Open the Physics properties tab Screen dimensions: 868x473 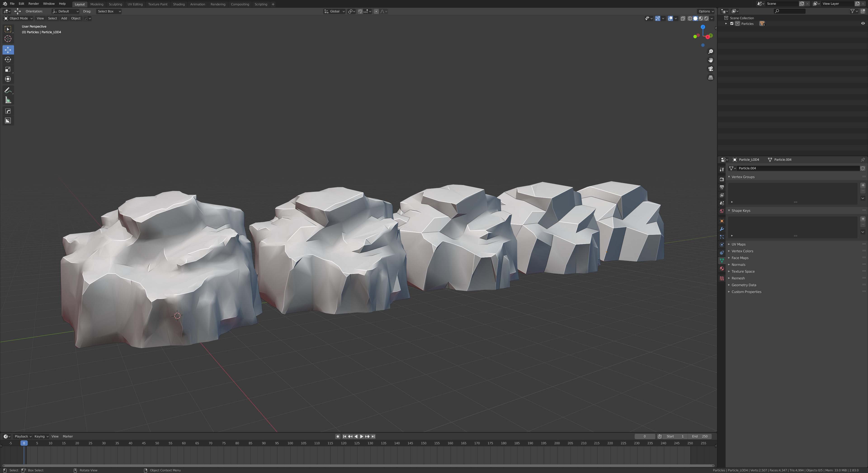[x=722, y=245]
